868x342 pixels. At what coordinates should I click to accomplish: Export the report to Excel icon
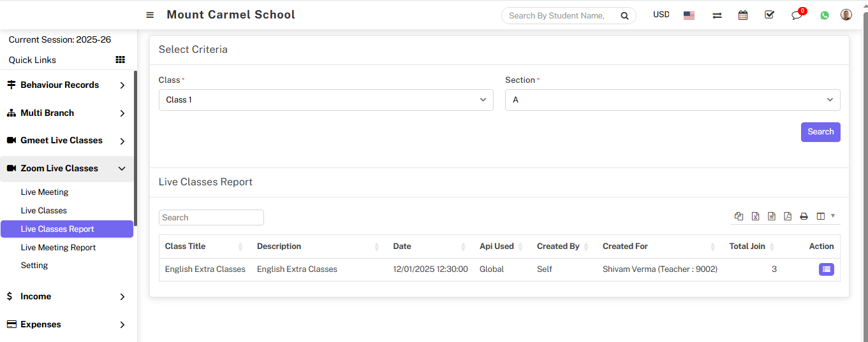pos(755,217)
